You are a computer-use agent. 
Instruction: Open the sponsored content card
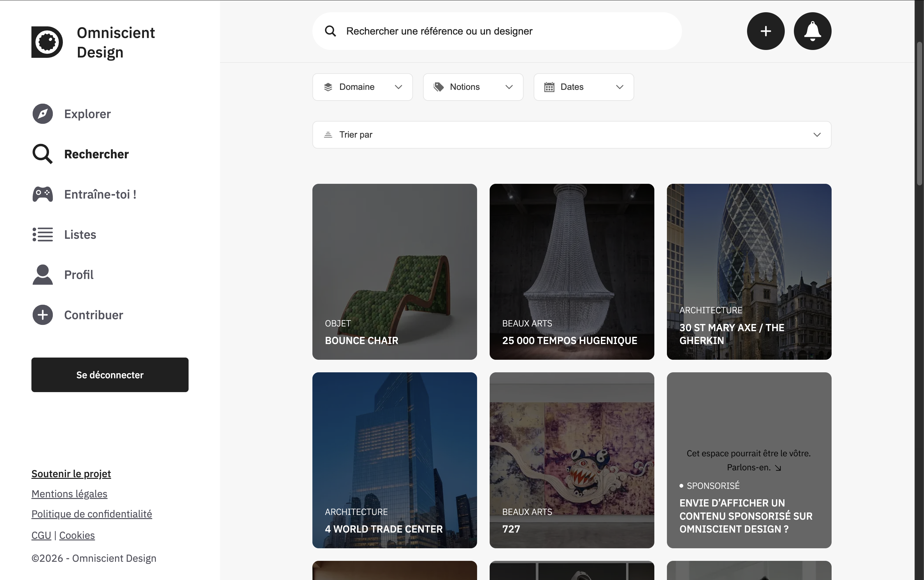(749, 460)
